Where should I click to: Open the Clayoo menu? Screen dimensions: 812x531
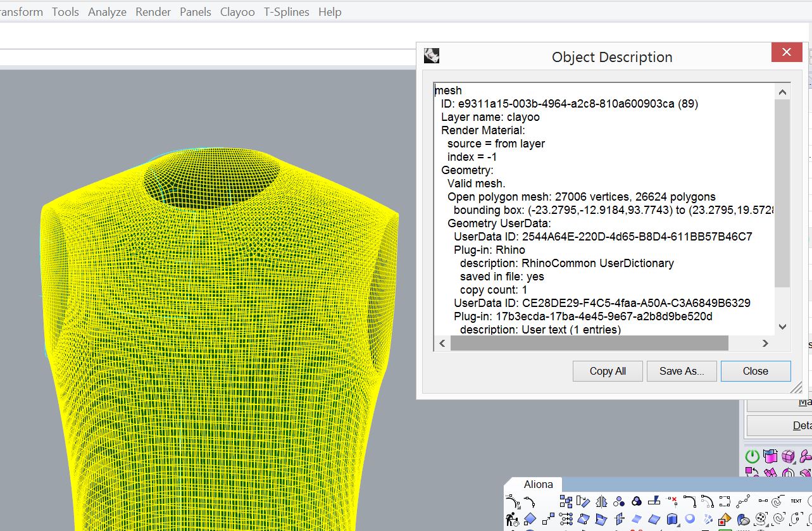pos(237,12)
